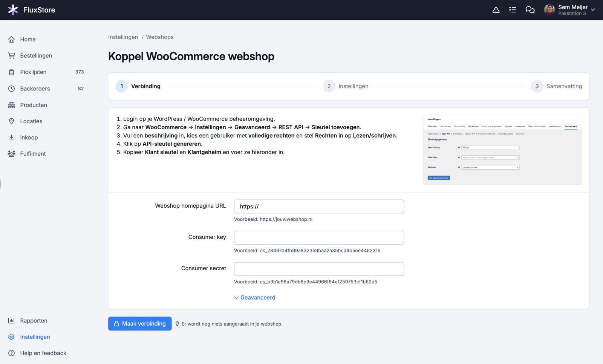Open Rapporten via the chart icon
Screen dimensions: 603x364
(x=12, y=321)
